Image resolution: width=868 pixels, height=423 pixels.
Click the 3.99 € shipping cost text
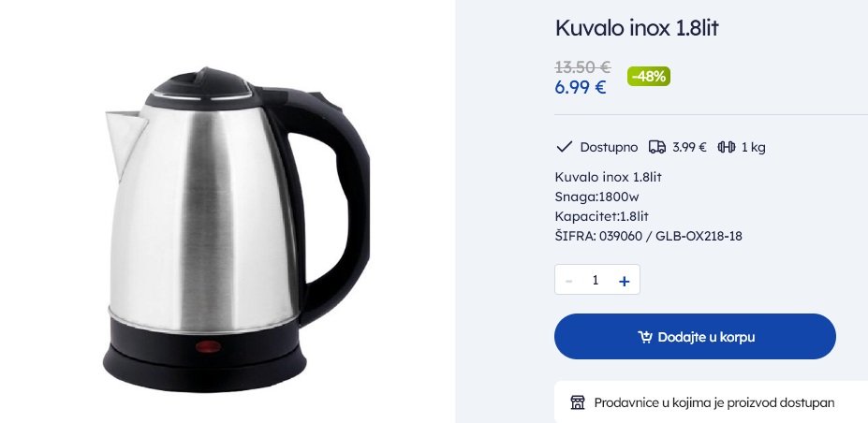[689, 147]
